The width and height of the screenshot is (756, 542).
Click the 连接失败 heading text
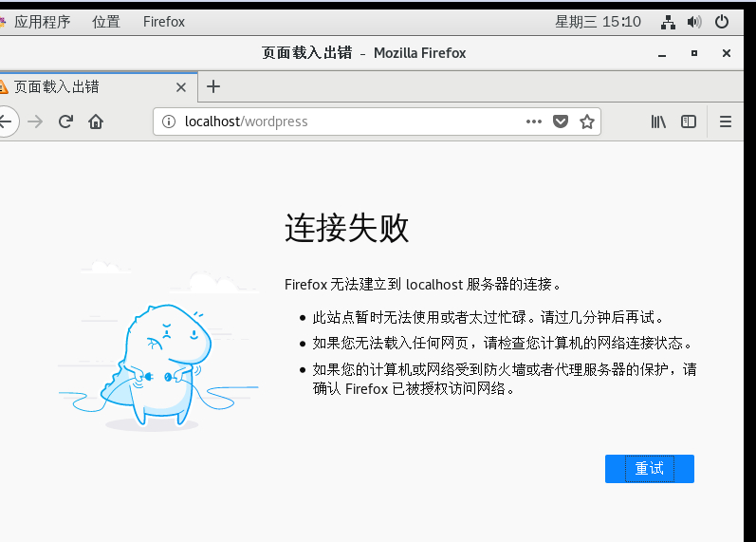346,229
